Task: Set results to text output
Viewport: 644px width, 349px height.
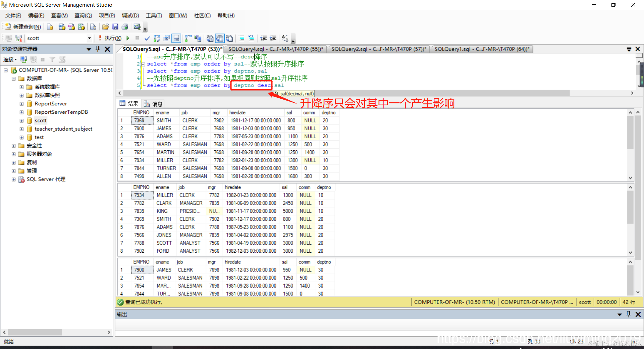Action: tap(210, 38)
